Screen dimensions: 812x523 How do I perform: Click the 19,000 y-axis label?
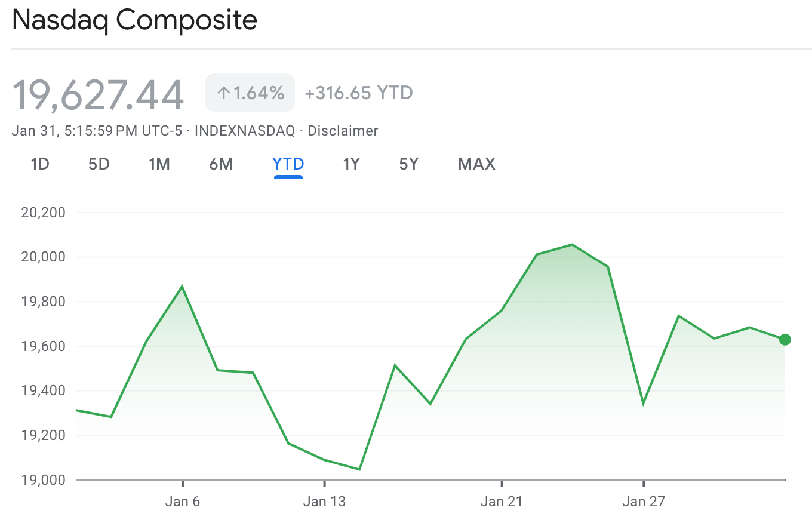[43, 480]
